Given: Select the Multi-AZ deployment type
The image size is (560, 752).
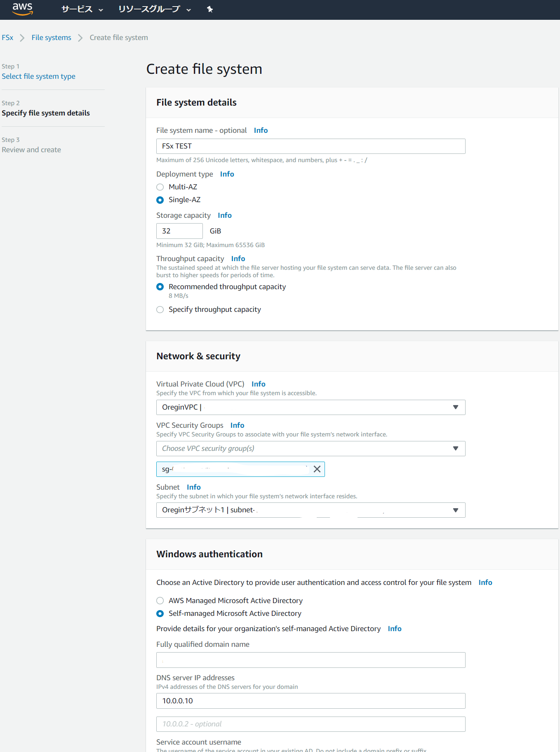Looking at the screenshot, I should [x=160, y=187].
